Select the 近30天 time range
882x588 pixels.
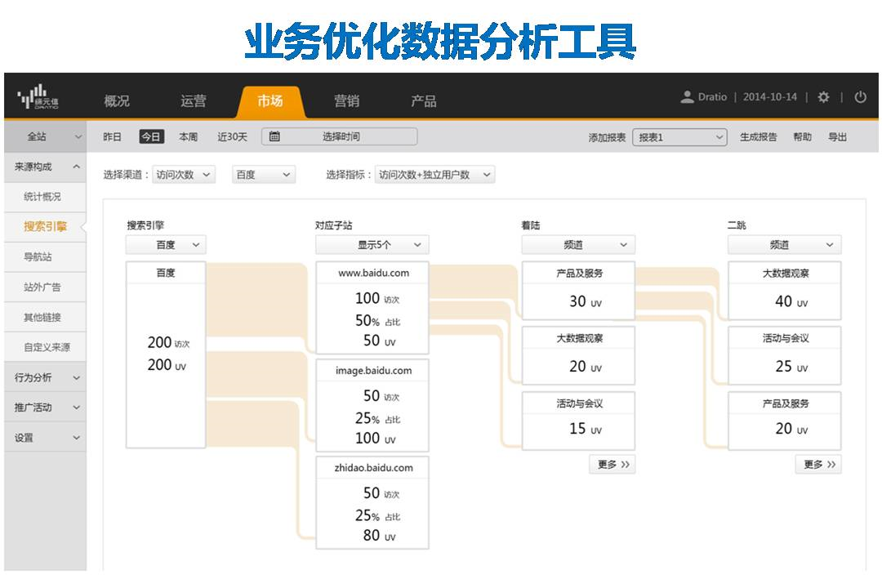(232, 136)
